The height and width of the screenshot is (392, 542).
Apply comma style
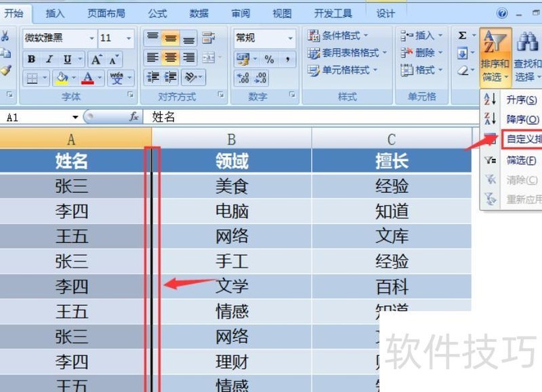(287, 59)
